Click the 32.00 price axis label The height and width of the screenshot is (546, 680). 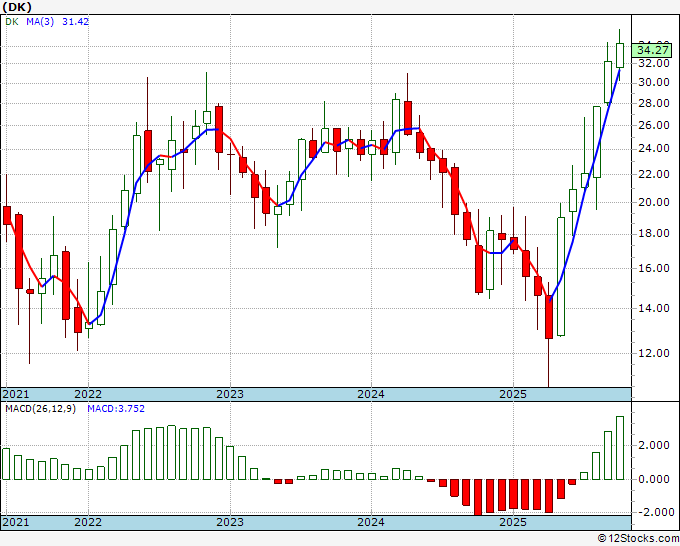(654, 63)
